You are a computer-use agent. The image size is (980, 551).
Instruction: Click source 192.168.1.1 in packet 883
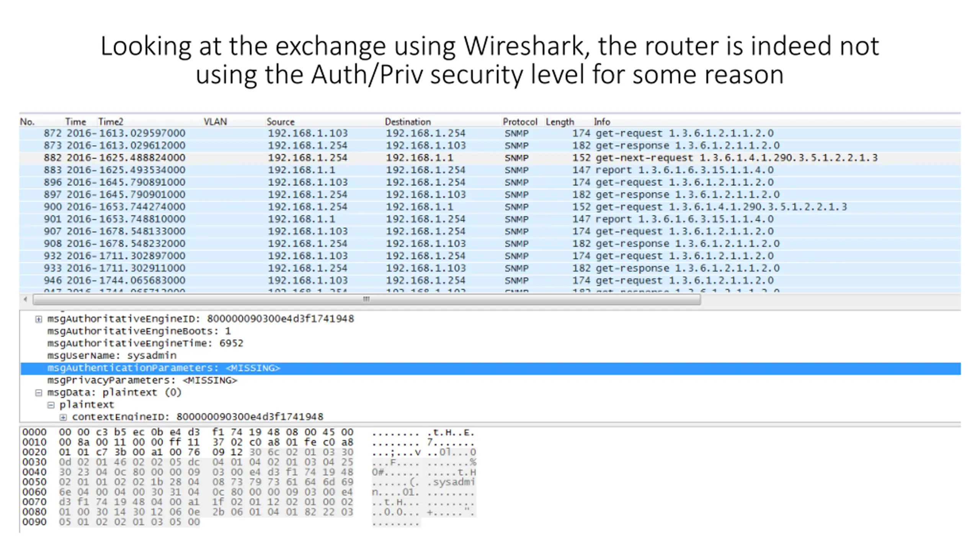coord(301,170)
